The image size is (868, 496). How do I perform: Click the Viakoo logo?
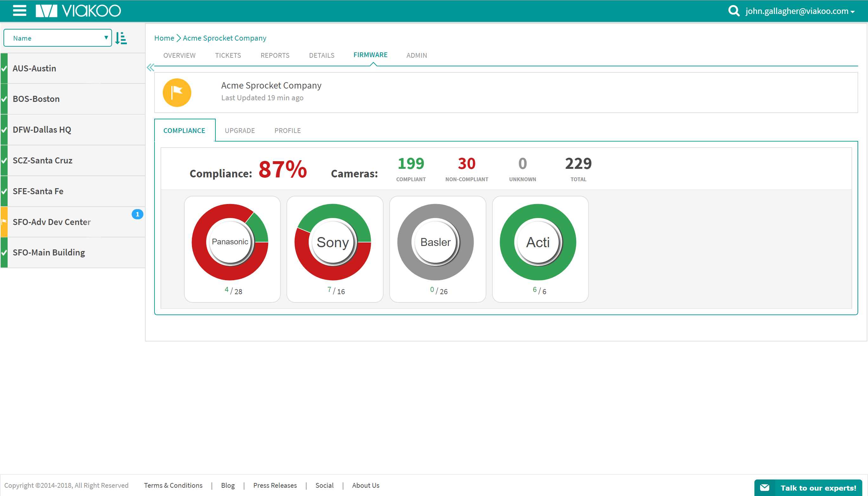(x=78, y=10)
